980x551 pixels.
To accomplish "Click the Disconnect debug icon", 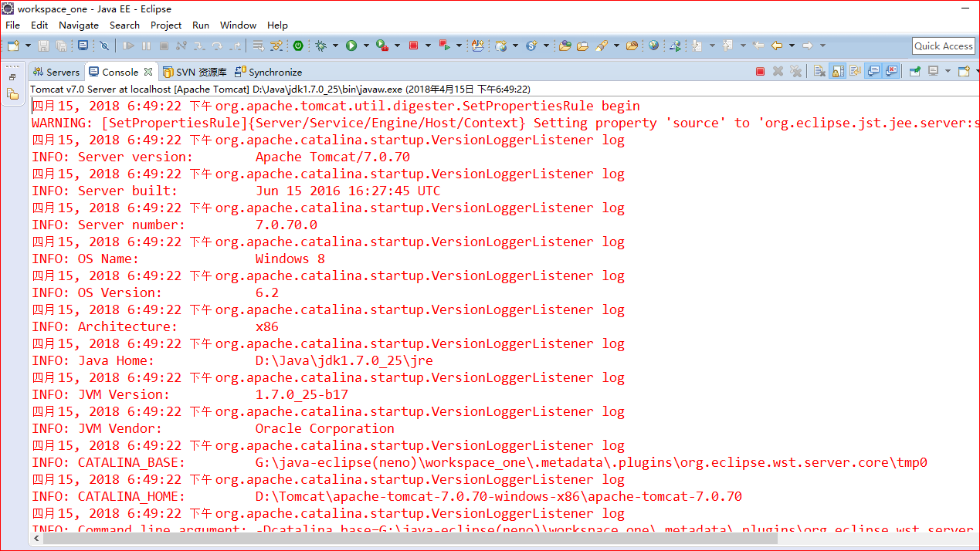I will point(181,46).
